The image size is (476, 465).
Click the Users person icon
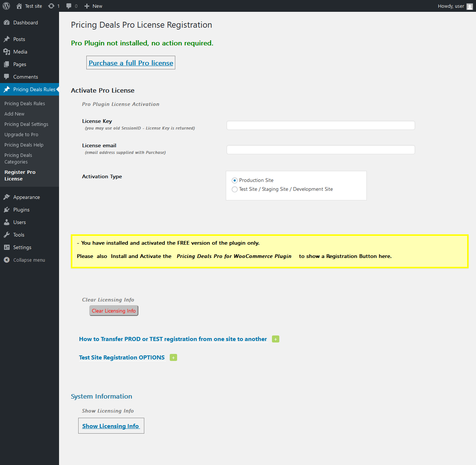[x=7, y=222]
